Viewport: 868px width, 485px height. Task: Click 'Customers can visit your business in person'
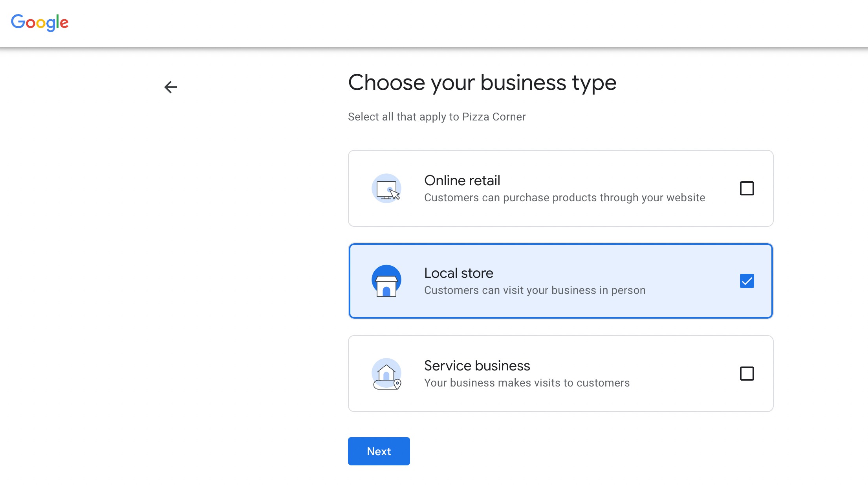(535, 290)
